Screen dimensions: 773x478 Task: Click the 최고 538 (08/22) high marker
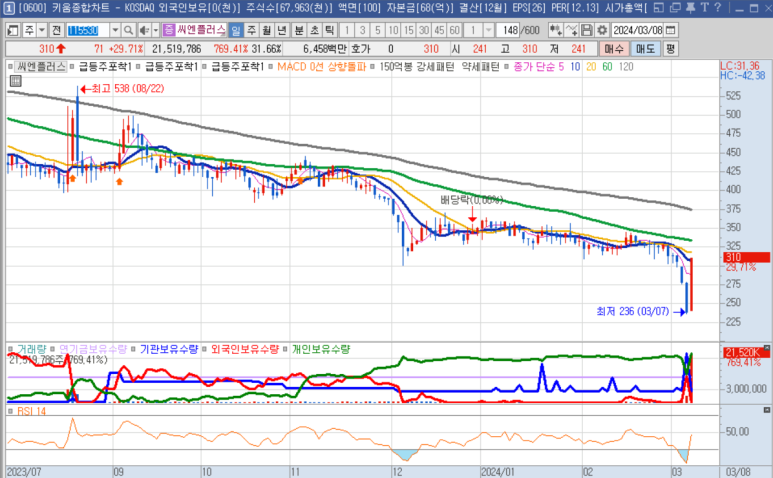pos(122,89)
